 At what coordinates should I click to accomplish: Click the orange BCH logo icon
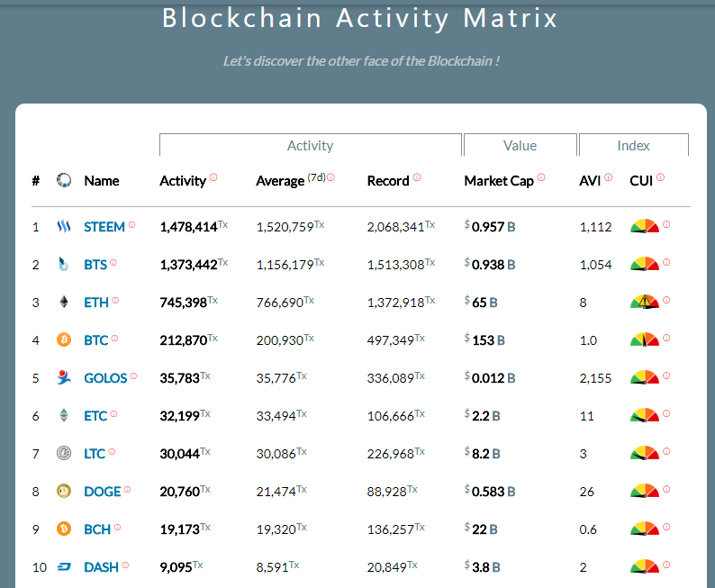tap(64, 529)
